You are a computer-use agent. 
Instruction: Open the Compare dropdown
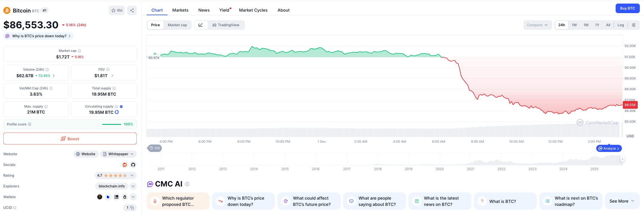point(537,25)
